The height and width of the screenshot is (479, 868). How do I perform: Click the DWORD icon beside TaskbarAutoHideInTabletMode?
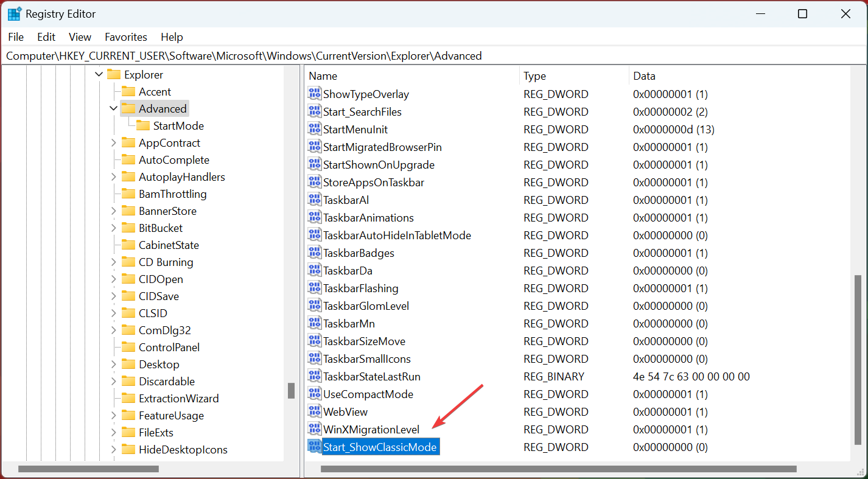click(x=314, y=235)
